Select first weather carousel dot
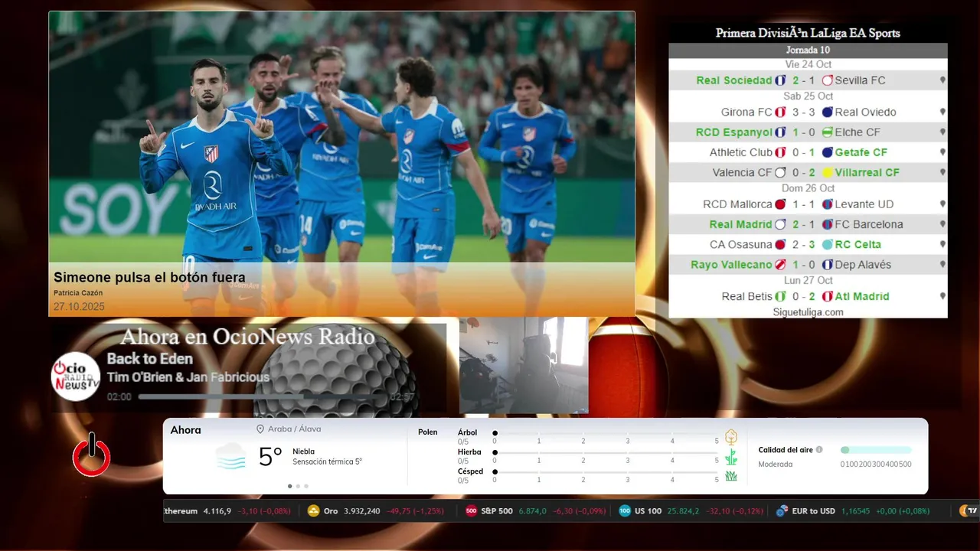 (x=289, y=486)
